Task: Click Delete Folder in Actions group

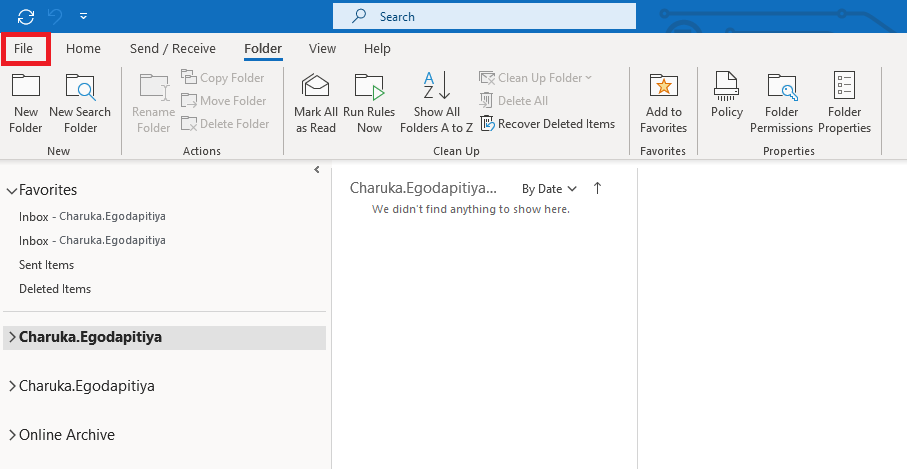Action: click(x=225, y=124)
